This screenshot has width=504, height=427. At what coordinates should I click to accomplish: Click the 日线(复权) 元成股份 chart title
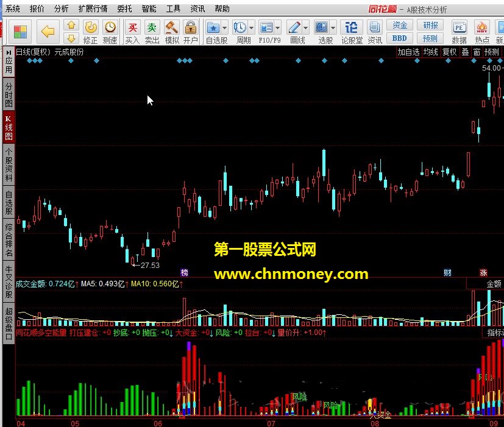pyautogui.click(x=50, y=52)
